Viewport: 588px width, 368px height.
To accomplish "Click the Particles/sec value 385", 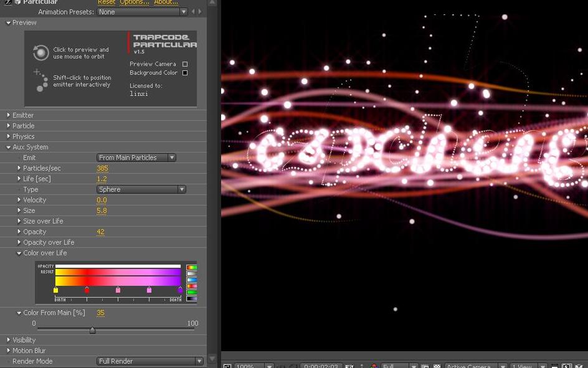I will (102, 168).
